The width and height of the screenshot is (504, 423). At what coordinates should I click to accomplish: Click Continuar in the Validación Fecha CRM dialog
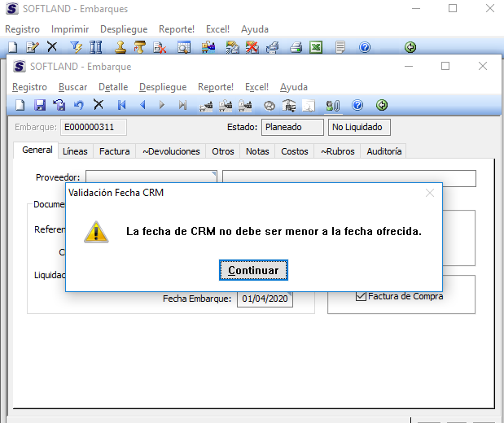253,270
